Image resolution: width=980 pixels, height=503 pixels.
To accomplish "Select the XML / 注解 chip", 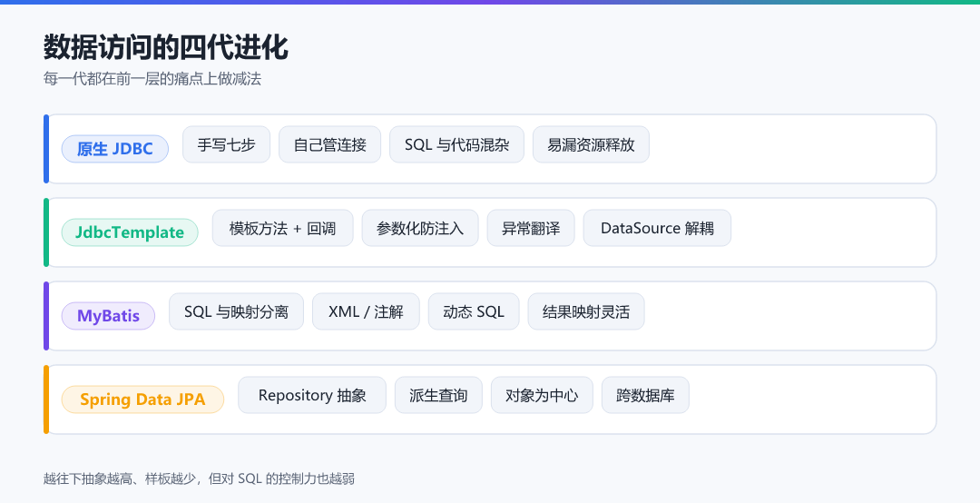I will coord(366,311).
